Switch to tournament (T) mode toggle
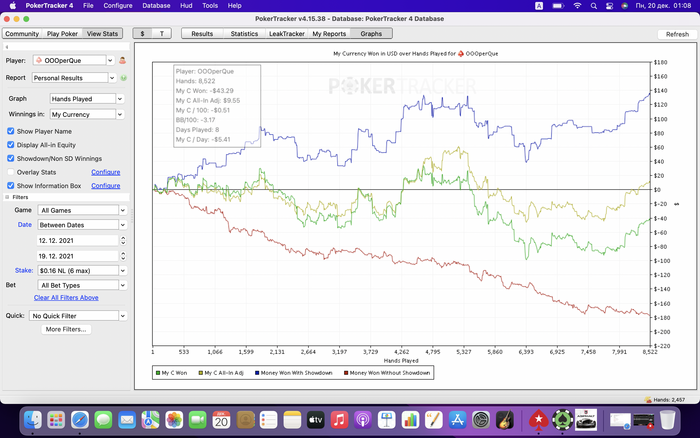Image resolution: width=700 pixels, height=438 pixels. coord(162,33)
